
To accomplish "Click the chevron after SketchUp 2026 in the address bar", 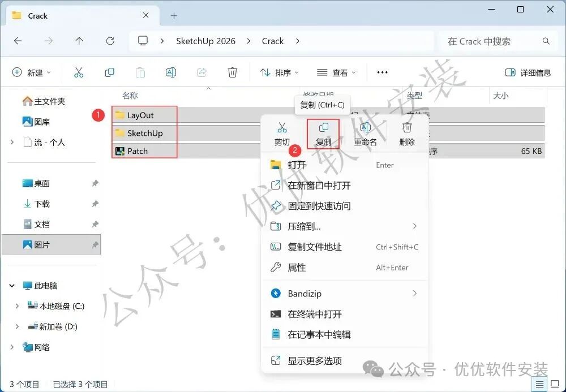I will pyautogui.click(x=248, y=41).
